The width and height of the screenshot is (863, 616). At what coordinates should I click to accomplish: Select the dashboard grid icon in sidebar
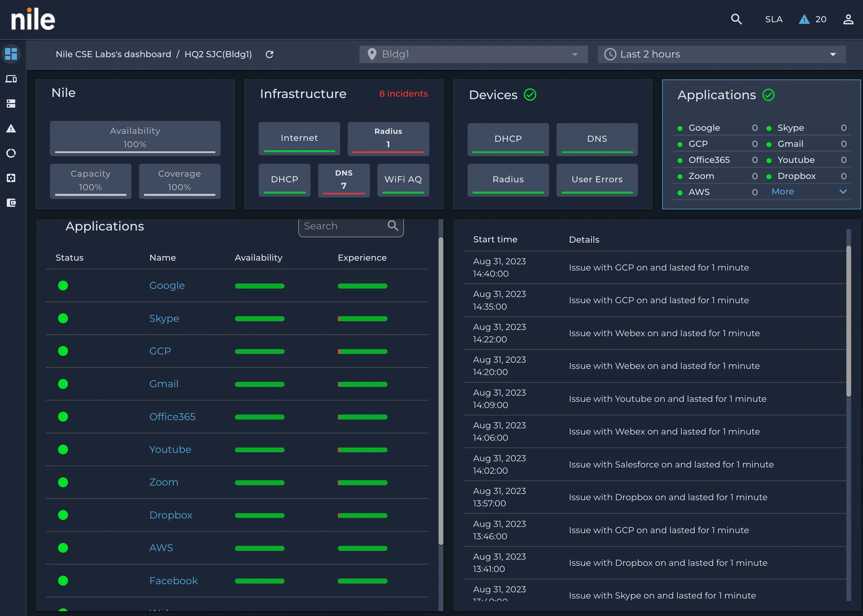(x=11, y=54)
